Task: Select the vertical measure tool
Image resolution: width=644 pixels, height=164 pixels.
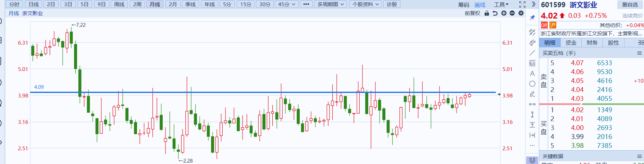Action: point(532,115)
